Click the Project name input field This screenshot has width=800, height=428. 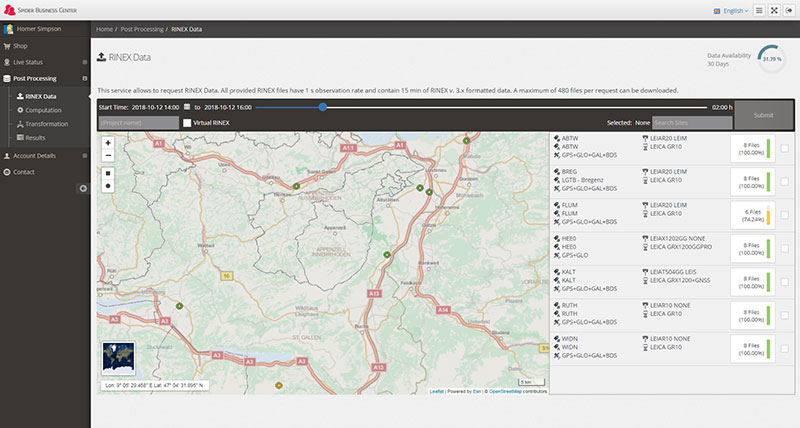tap(138, 122)
